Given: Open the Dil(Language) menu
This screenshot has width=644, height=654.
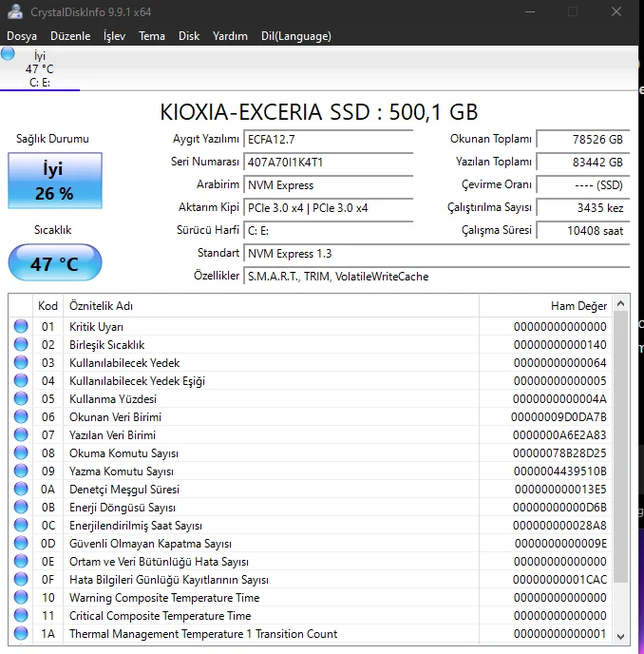Looking at the screenshot, I should [296, 36].
